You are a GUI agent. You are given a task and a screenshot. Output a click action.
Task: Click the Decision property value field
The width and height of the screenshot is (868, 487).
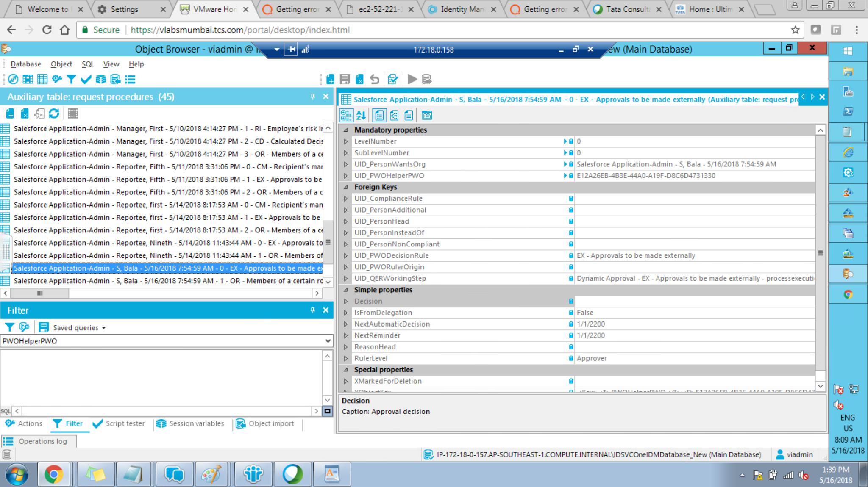694,301
